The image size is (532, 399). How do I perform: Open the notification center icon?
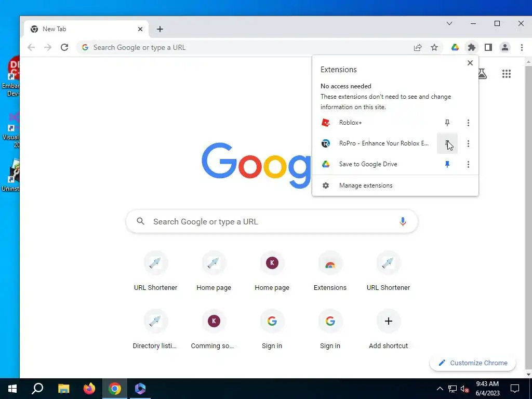coord(515,389)
